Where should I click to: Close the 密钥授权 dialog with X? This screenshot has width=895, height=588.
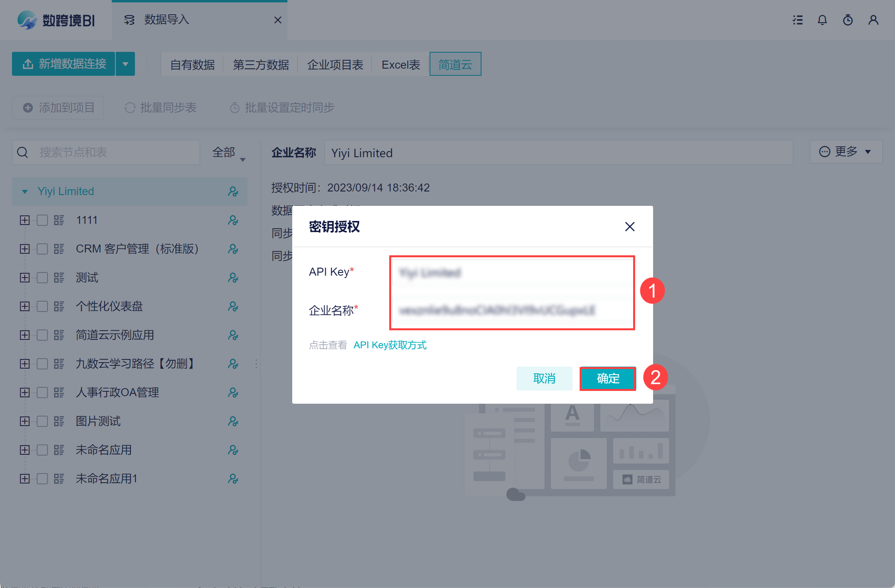click(630, 227)
